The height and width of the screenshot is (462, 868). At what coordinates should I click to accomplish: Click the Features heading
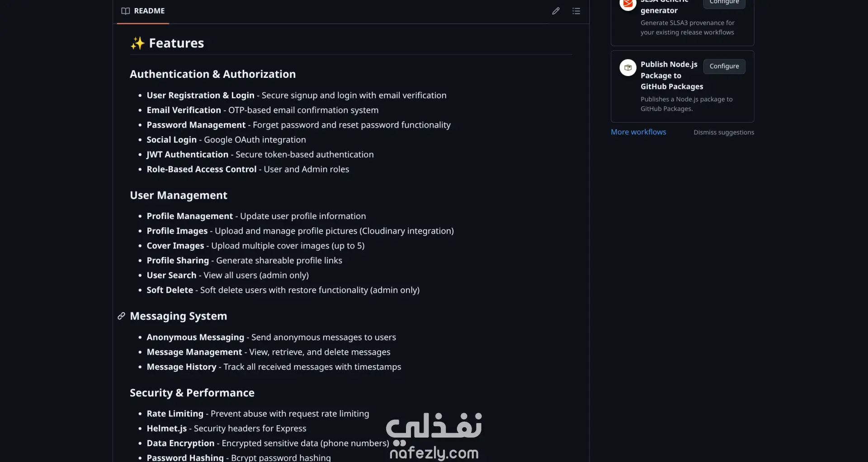(x=176, y=43)
